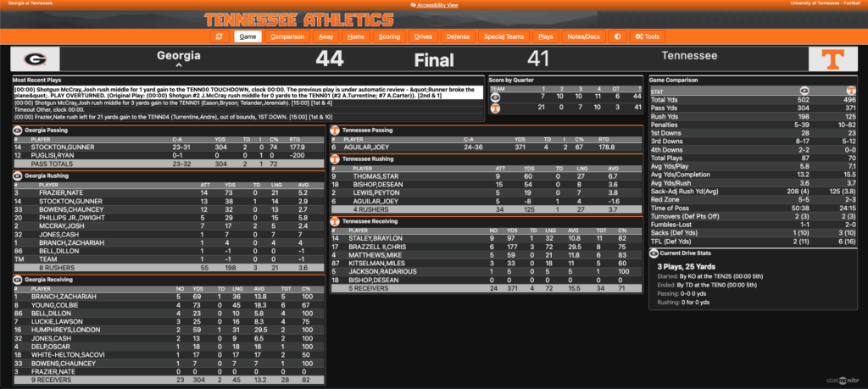Viewport: 868px width, 389px height.
Task: Click the Tennessee Receiving panel logo
Action: click(x=335, y=221)
